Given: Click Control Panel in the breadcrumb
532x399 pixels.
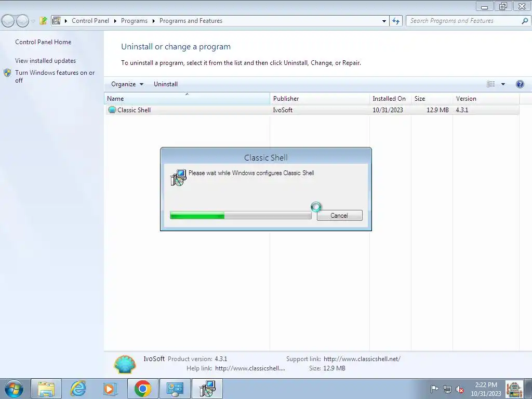Looking at the screenshot, I should coord(90,21).
